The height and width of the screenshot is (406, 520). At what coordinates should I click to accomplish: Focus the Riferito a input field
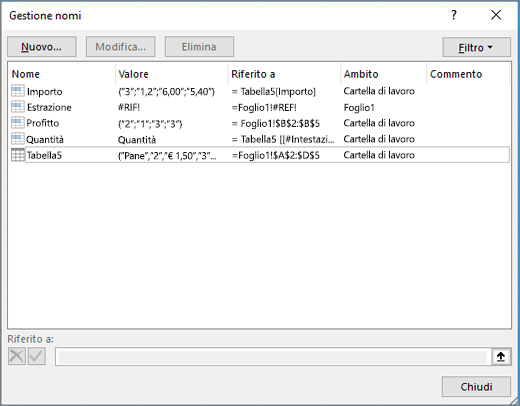pos(273,357)
